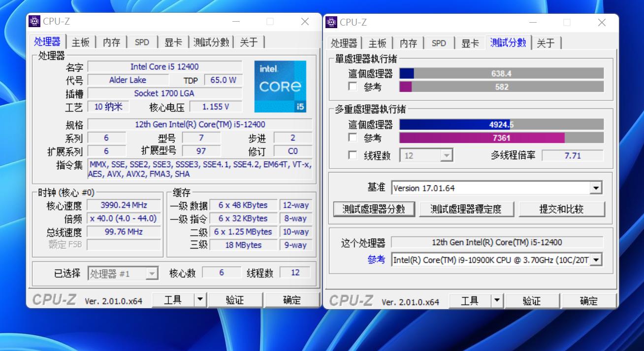Expand the thread count dropdown showing 12

(x=447, y=155)
